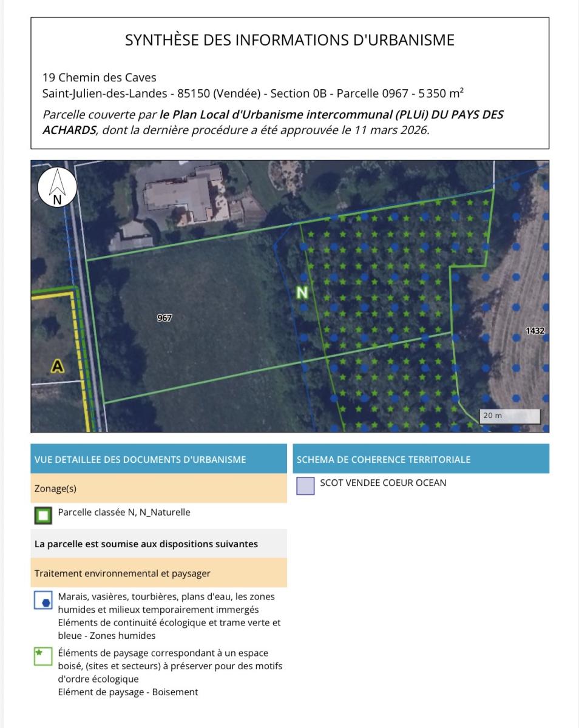Select parcel label 1432 on the map
579x728 pixels.
535,331
